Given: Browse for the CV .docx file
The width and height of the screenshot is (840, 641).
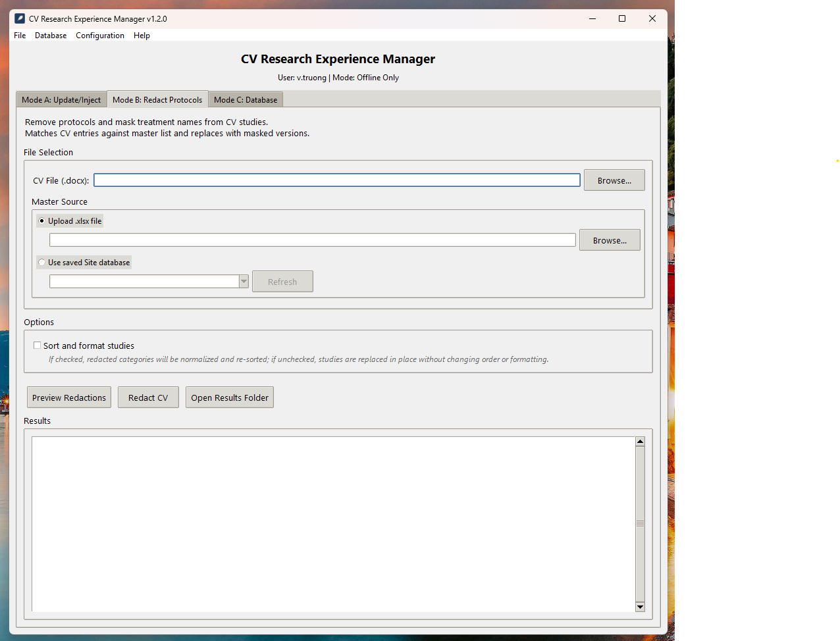Looking at the screenshot, I should tap(614, 180).
